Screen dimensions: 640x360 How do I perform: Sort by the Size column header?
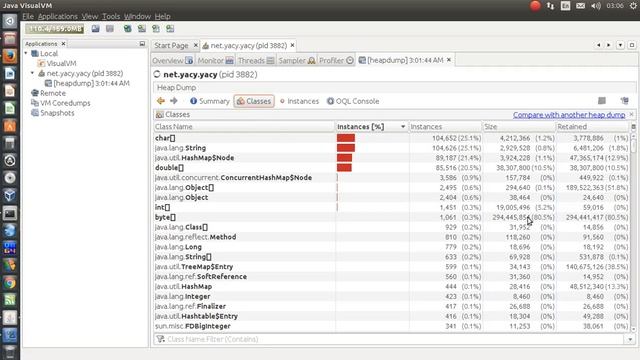pyautogui.click(x=519, y=127)
